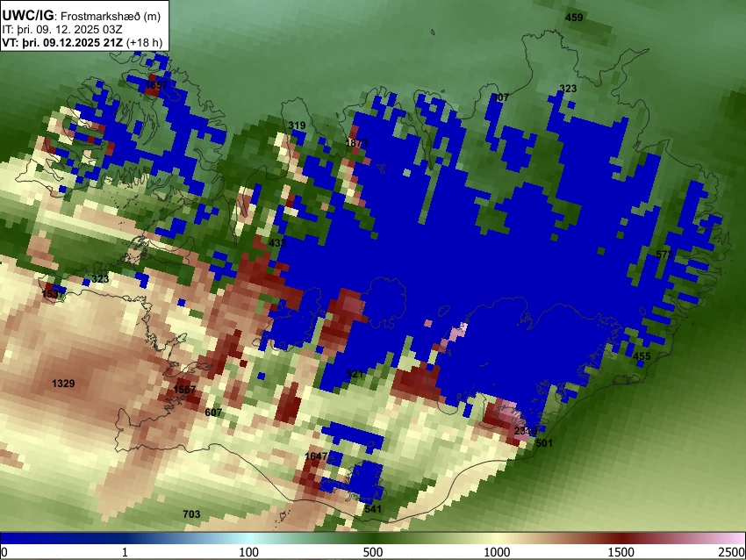The height and width of the screenshot is (560, 746).
Task: Click the 'IT: þri. 09. 12. 2025 03Z' line
Action: (61, 30)
